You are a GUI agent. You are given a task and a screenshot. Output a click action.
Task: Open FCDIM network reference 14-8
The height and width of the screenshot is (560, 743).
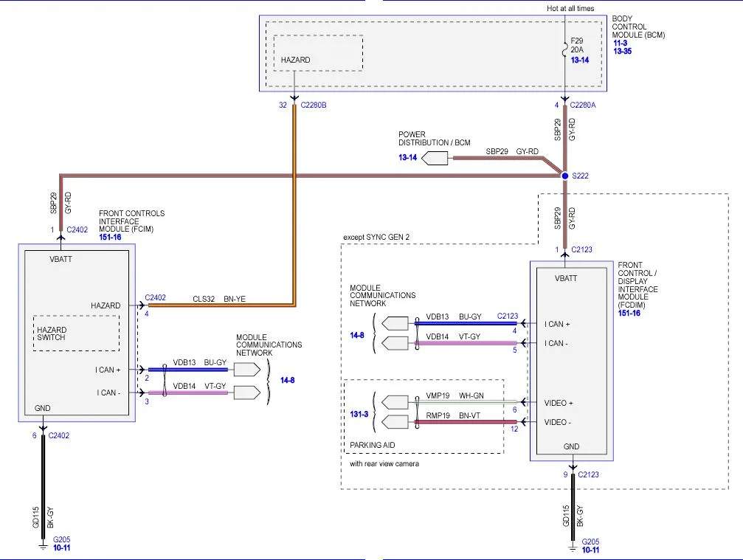click(357, 336)
